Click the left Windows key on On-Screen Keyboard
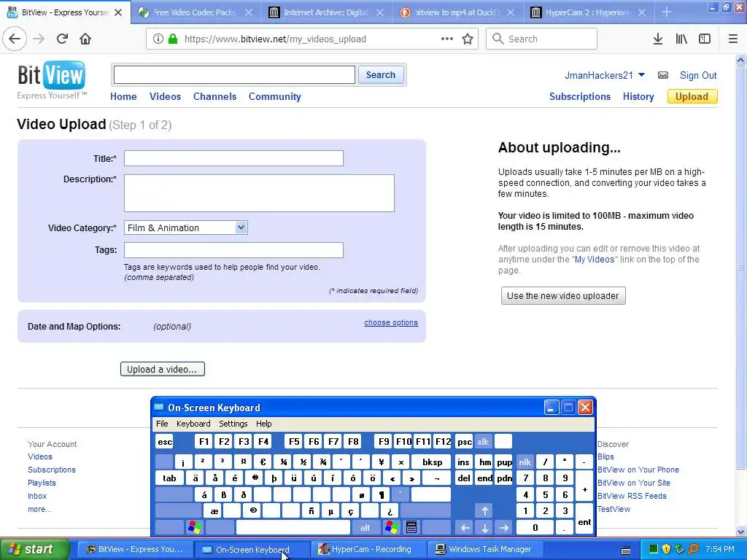This screenshot has width=747, height=560. point(194,527)
